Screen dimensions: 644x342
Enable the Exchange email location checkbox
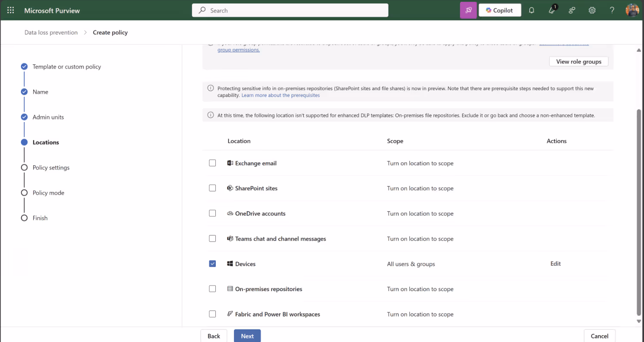tap(212, 163)
